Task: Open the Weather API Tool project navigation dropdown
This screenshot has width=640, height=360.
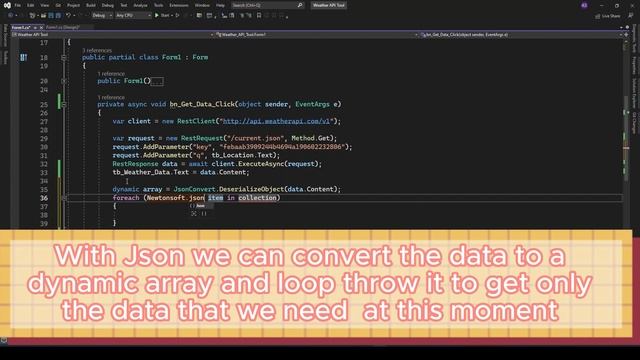Action: click(x=113, y=35)
